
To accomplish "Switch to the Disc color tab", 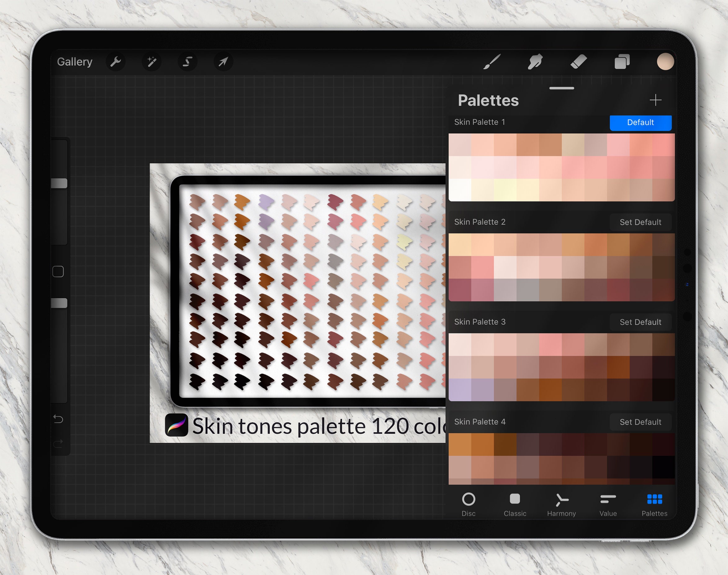I will 468,505.
